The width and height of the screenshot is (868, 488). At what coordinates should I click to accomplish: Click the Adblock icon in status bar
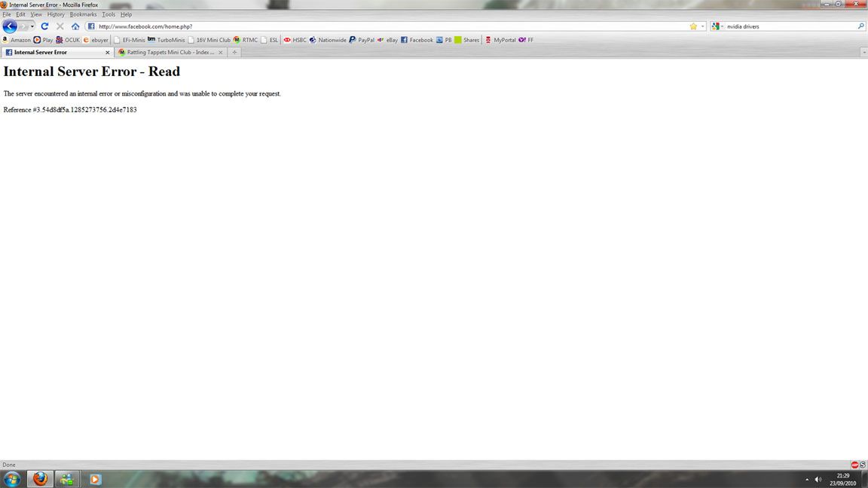point(854,465)
